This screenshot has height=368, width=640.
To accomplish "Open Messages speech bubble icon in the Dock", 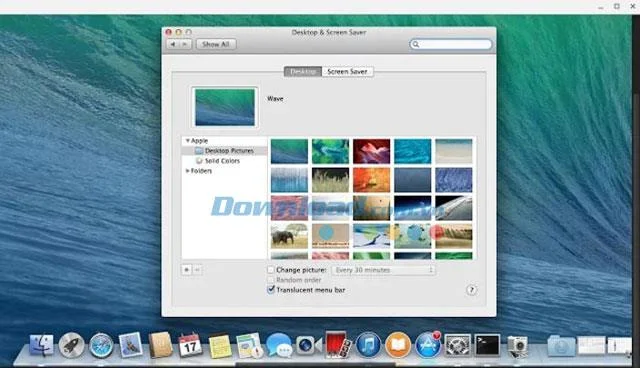I will coord(279,345).
